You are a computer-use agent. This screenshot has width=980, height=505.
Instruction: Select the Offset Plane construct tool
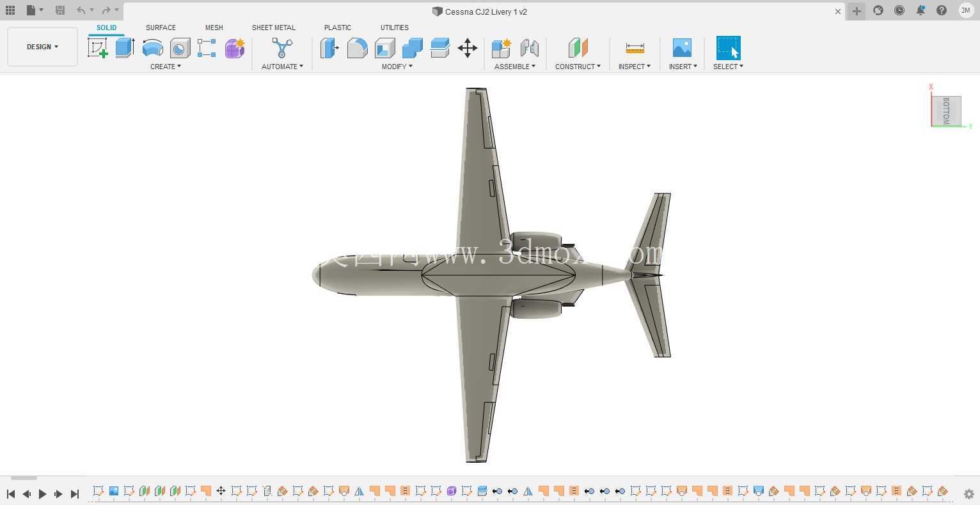(x=578, y=48)
